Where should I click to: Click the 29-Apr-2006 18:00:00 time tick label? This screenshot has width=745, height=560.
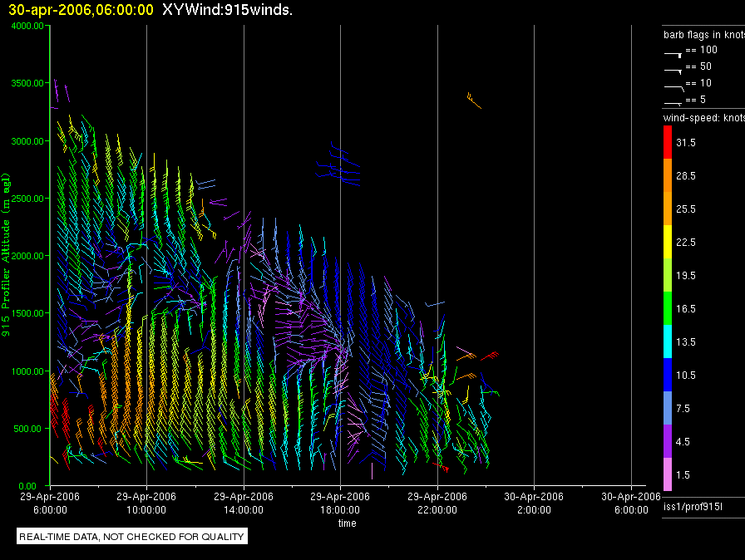[x=340, y=504]
